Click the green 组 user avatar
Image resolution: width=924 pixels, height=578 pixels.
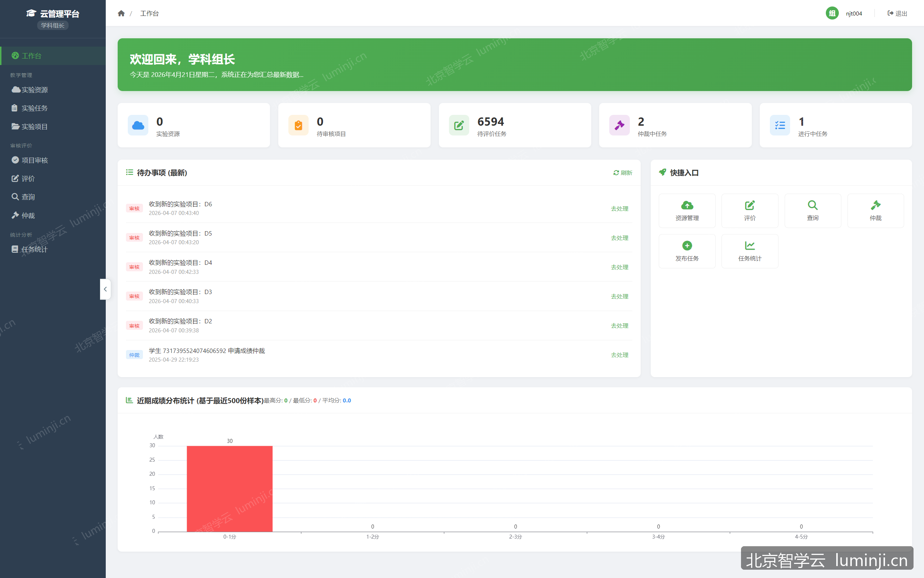click(832, 13)
